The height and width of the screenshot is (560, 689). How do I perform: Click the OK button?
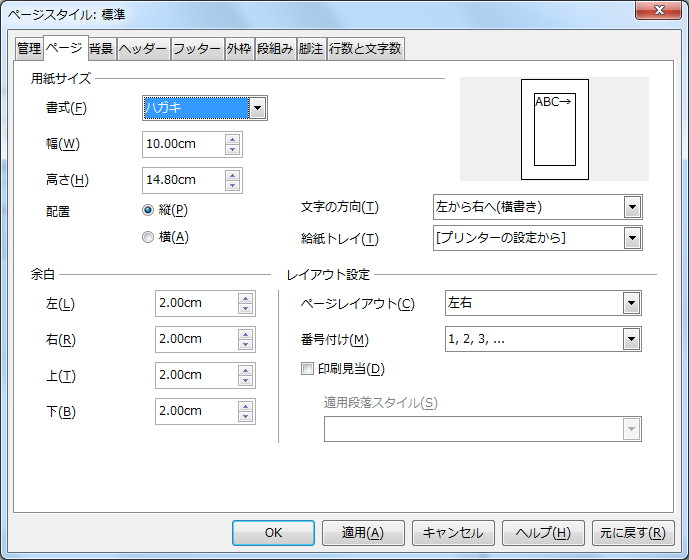(273, 533)
